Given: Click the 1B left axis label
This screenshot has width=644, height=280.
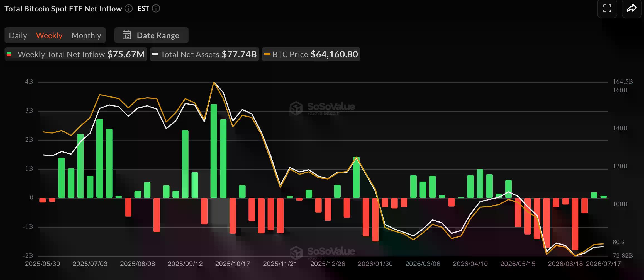Looking at the screenshot, I should point(29,168).
